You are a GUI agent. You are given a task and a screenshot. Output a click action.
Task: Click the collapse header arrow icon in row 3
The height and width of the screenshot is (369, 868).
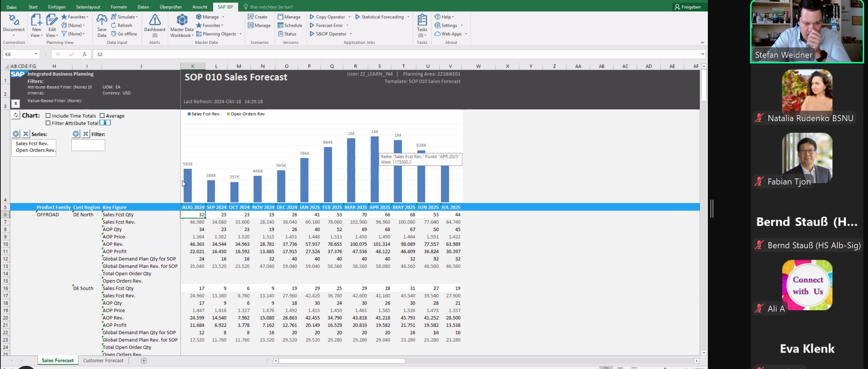(x=15, y=104)
